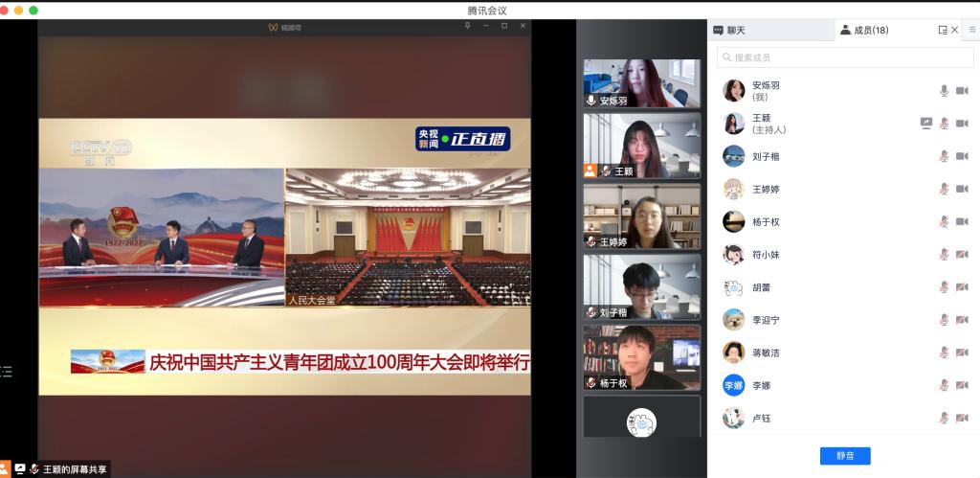This screenshot has width=980, height=478.
Task: Click the blue 静音 mute button
Action: point(845,455)
